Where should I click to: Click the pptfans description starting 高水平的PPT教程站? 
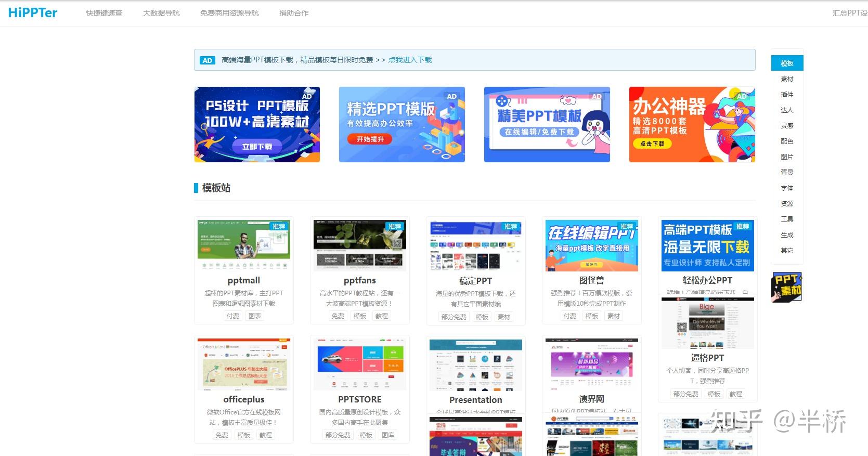tap(360, 298)
